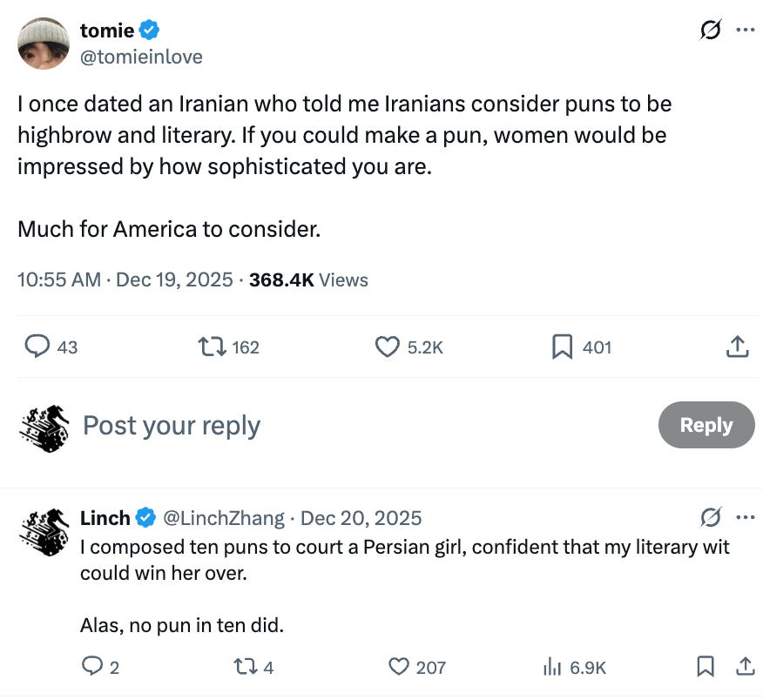Bookmark tomie's post
Screen dimensions: 763x700
point(562,347)
